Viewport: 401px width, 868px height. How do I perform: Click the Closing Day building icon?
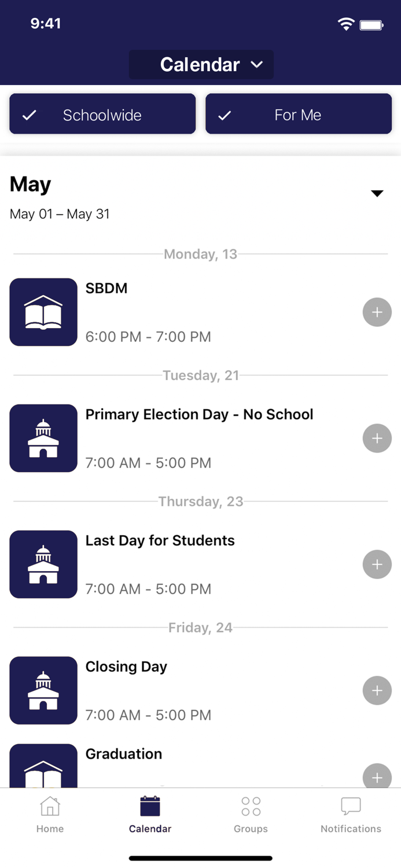tap(43, 690)
